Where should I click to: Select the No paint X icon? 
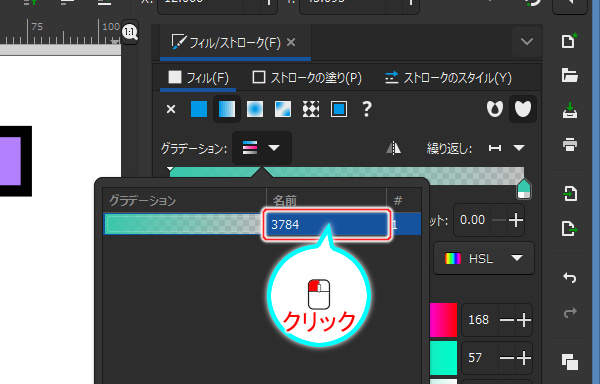[171, 109]
